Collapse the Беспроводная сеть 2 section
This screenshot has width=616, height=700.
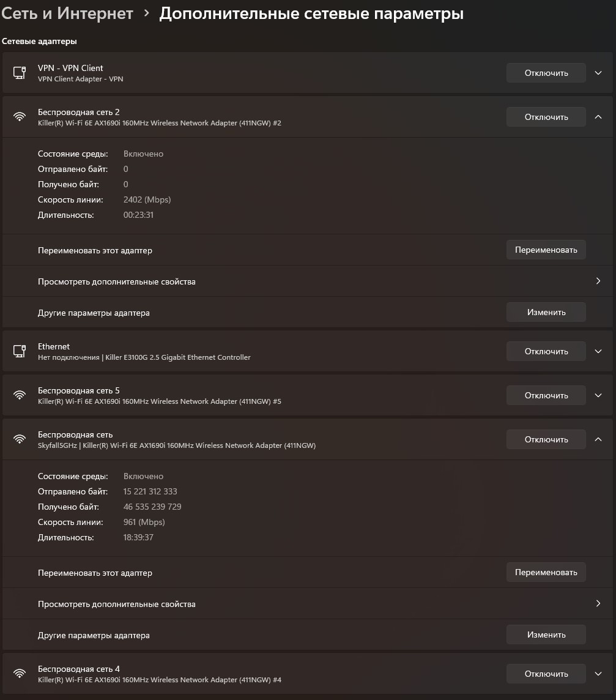598,117
